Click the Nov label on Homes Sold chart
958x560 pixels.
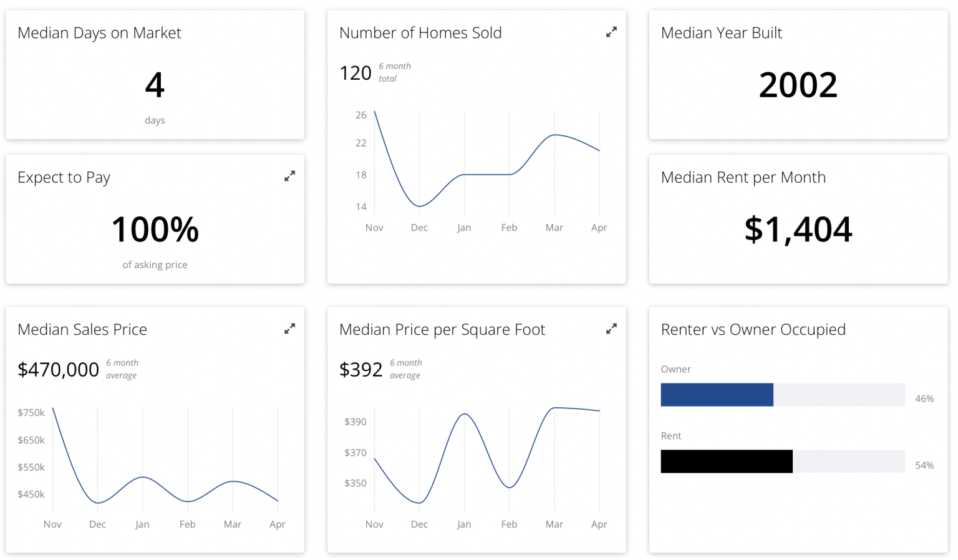(x=374, y=228)
